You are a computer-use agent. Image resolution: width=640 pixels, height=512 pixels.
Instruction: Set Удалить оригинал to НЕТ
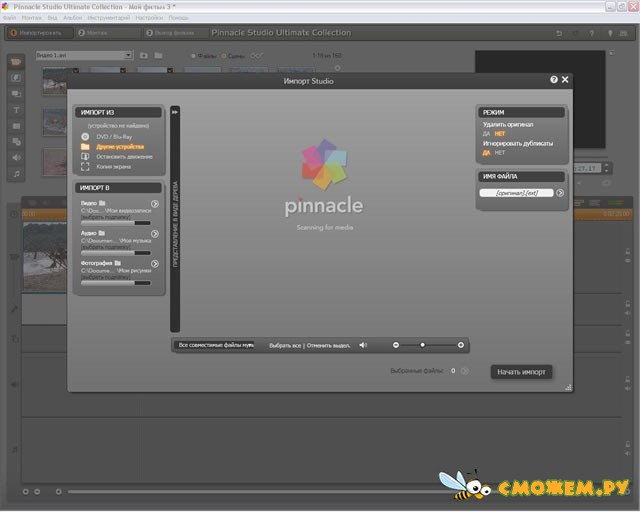click(x=500, y=134)
